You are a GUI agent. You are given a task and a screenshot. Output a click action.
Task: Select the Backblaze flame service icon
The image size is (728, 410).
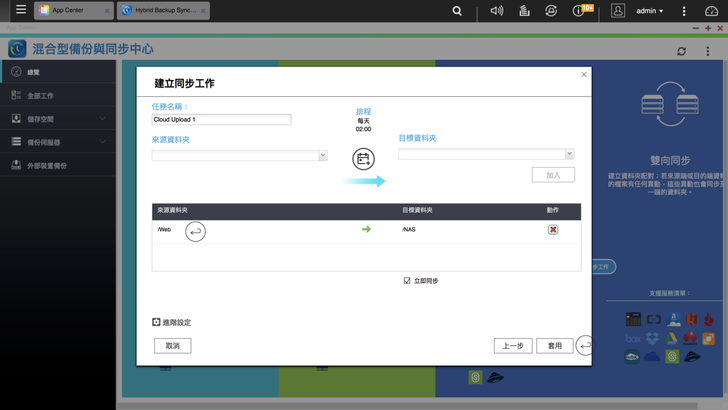[x=708, y=319]
